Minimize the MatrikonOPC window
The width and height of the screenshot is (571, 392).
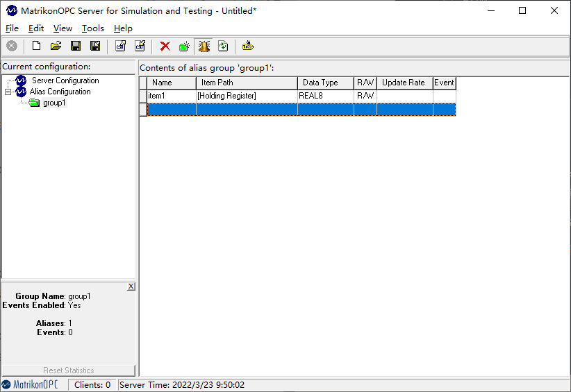click(x=491, y=11)
